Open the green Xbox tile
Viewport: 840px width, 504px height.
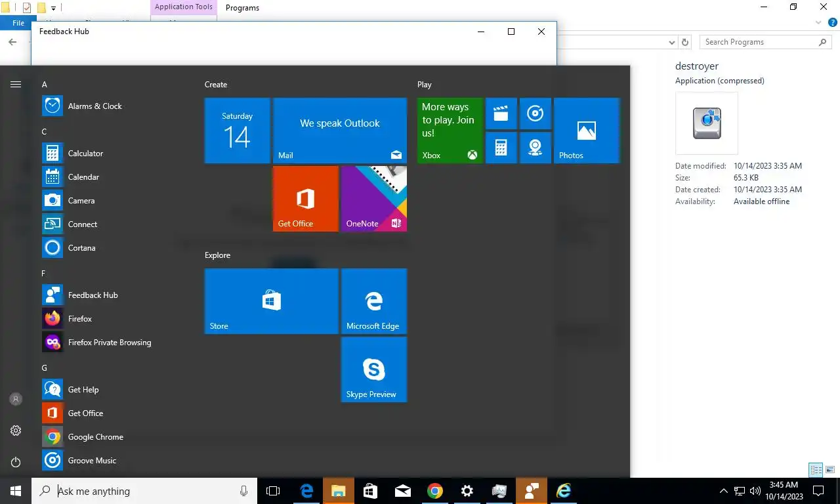tap(450, 131)
